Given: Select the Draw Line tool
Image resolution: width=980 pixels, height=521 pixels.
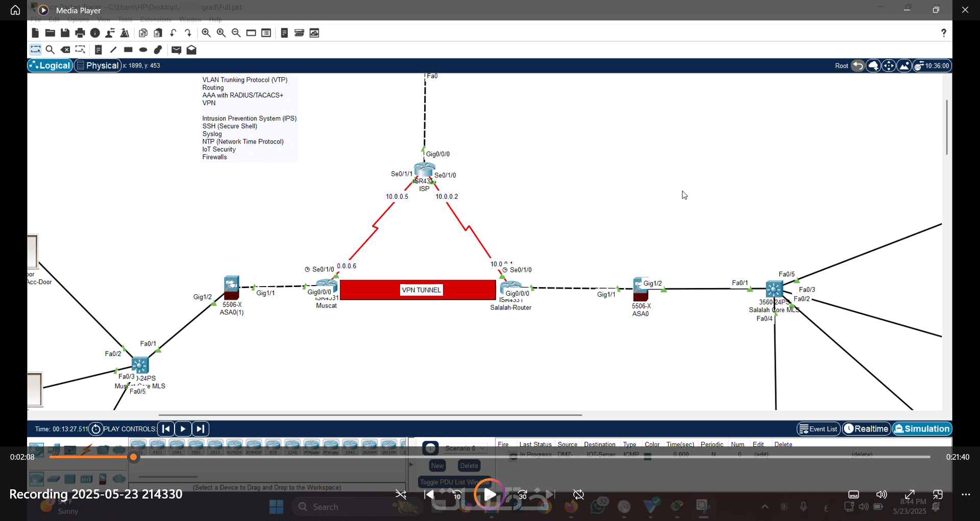Looking at the screenshot, I should [x=113, y=50].
